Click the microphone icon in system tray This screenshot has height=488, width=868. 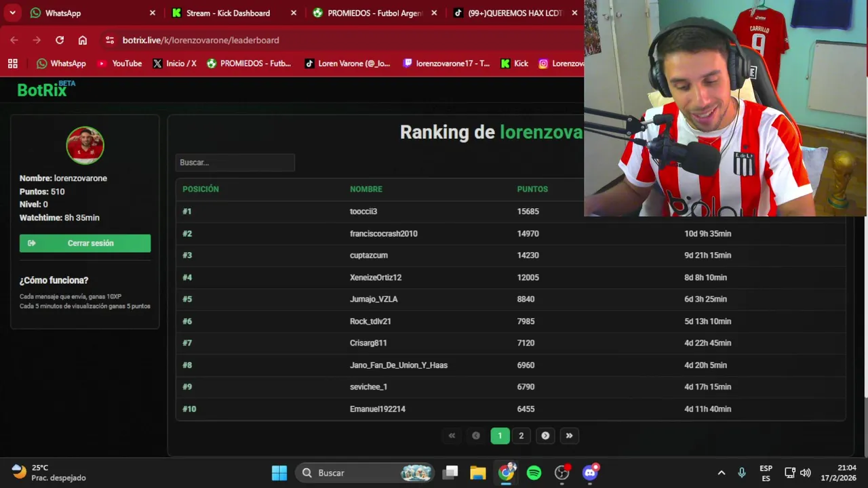coord(742,473)
